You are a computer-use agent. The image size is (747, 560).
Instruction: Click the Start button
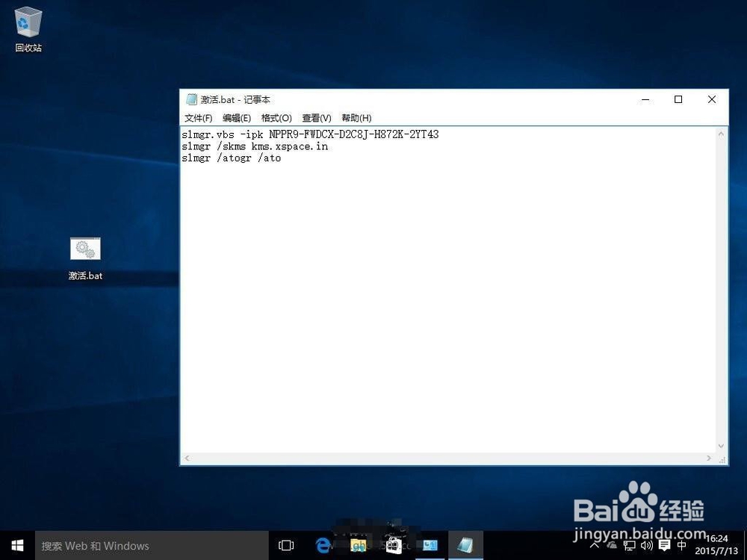coord(16,545)
